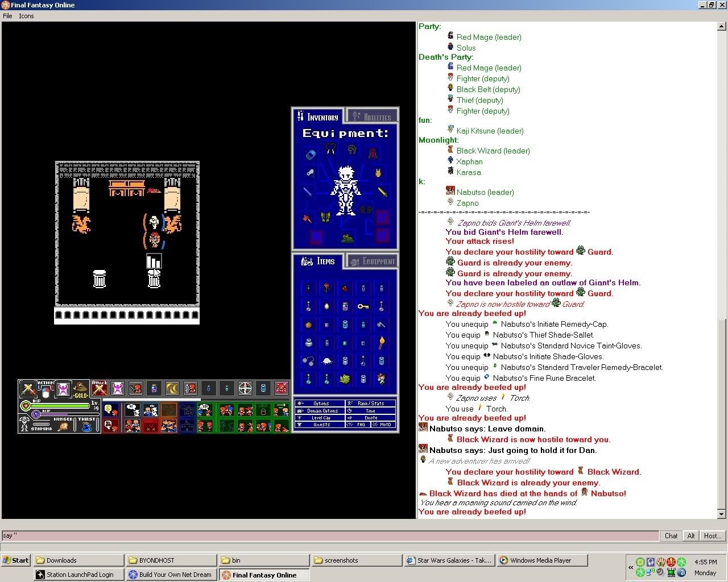Screen dimensions: 728x582
Task: Use the purple potion jar hotbar slot
Action: coord(154,388)
